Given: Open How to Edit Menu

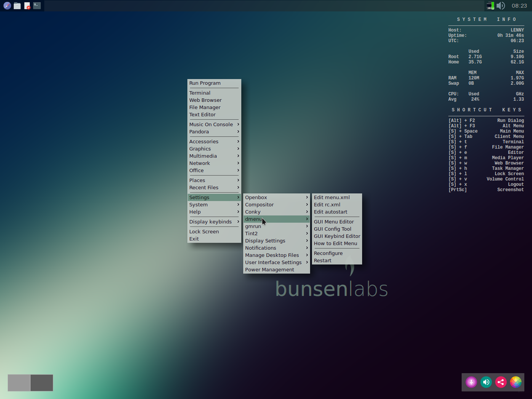Looking at the screenshot, I should pos(337,243).
